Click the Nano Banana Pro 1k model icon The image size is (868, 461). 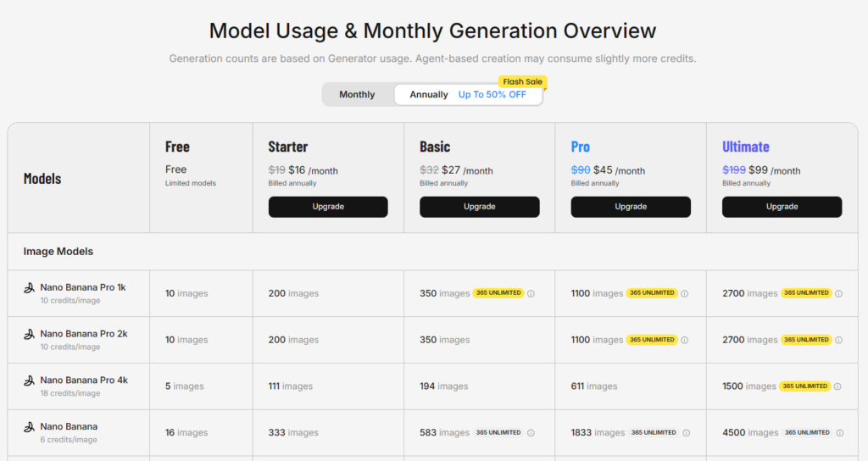point(29,288)
